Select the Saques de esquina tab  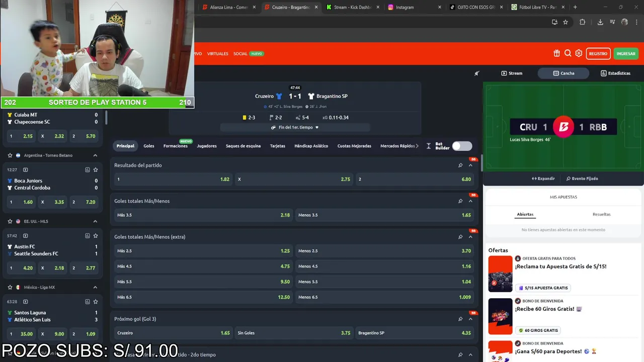(243, 146)
